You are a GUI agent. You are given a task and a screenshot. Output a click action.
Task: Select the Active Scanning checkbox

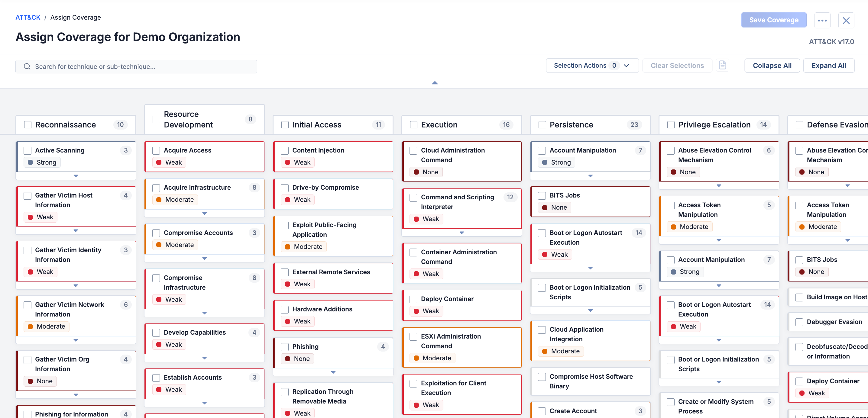click(28, 150)
